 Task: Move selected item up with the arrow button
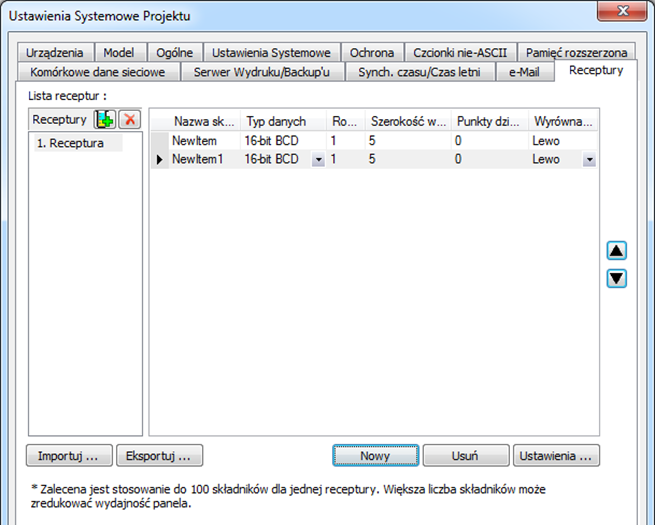point(617,251)
